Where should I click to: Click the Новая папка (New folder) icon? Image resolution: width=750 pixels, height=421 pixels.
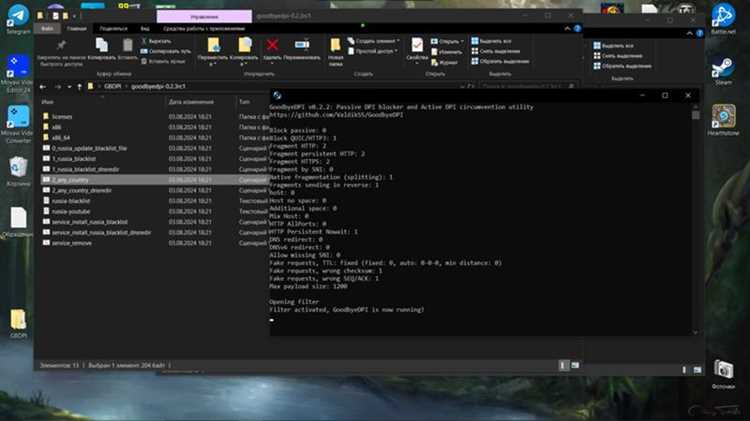pyautogui.click(x=335, y=45)
